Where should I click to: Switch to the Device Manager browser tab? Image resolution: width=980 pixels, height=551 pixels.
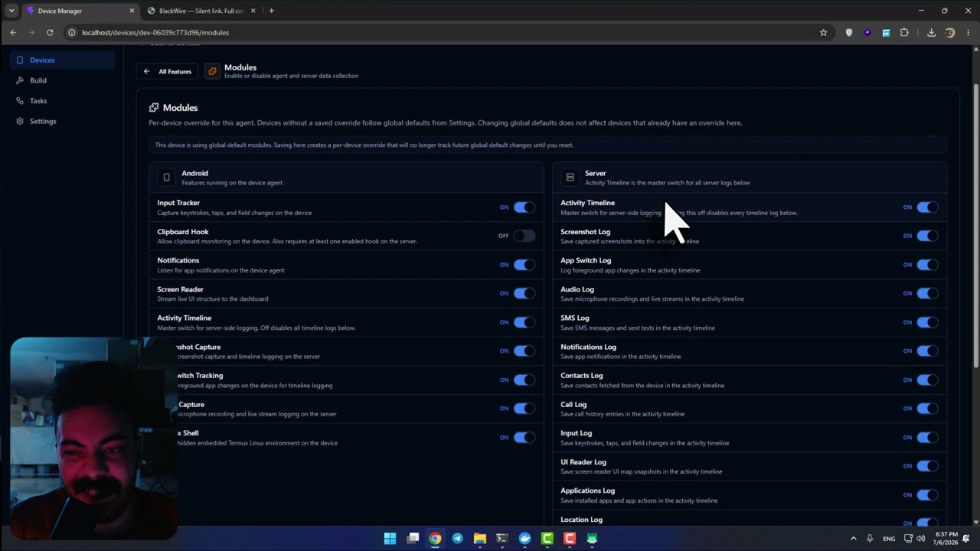point(80,11)
